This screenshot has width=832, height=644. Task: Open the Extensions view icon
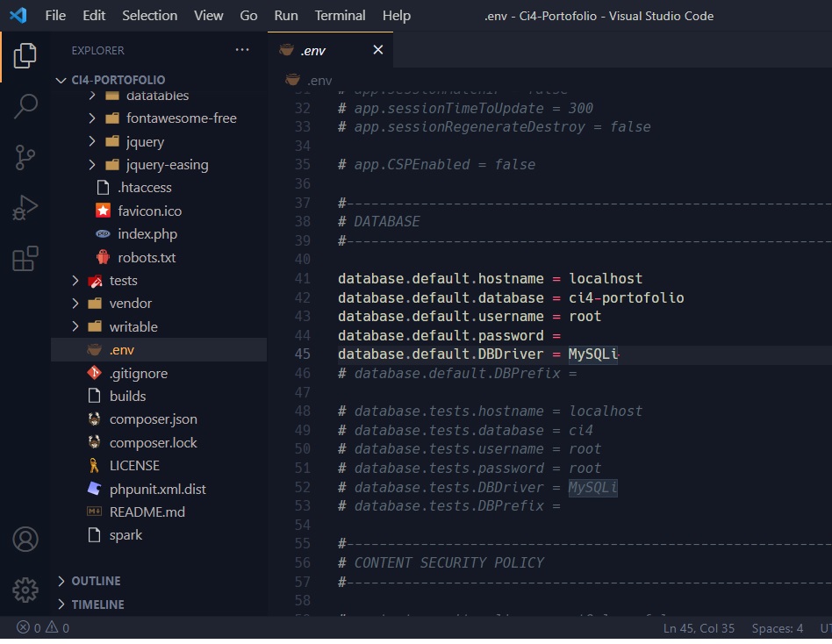[x=25, y=259]
